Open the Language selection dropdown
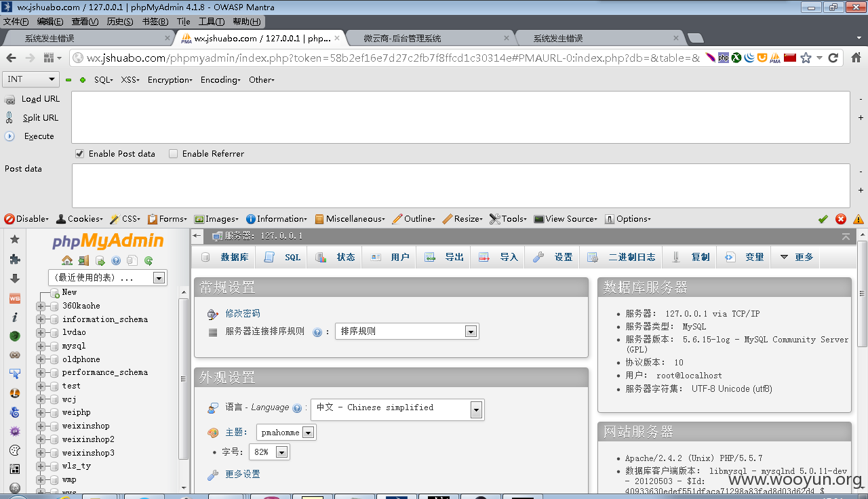 click(x=397, y=409)
